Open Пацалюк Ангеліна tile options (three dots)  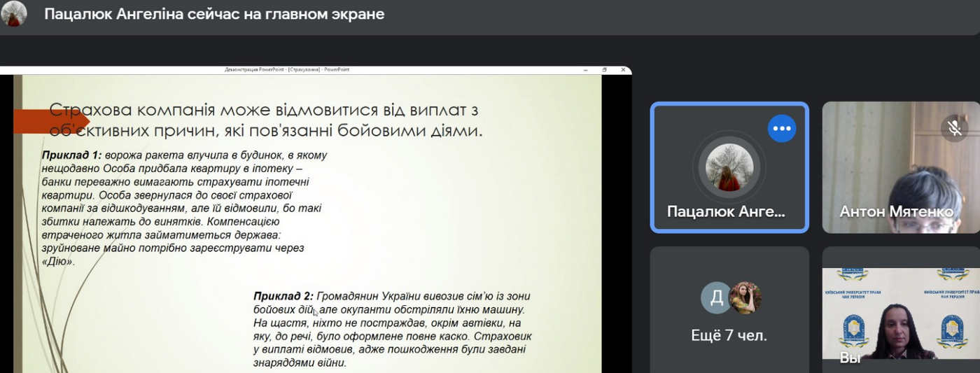781,129
